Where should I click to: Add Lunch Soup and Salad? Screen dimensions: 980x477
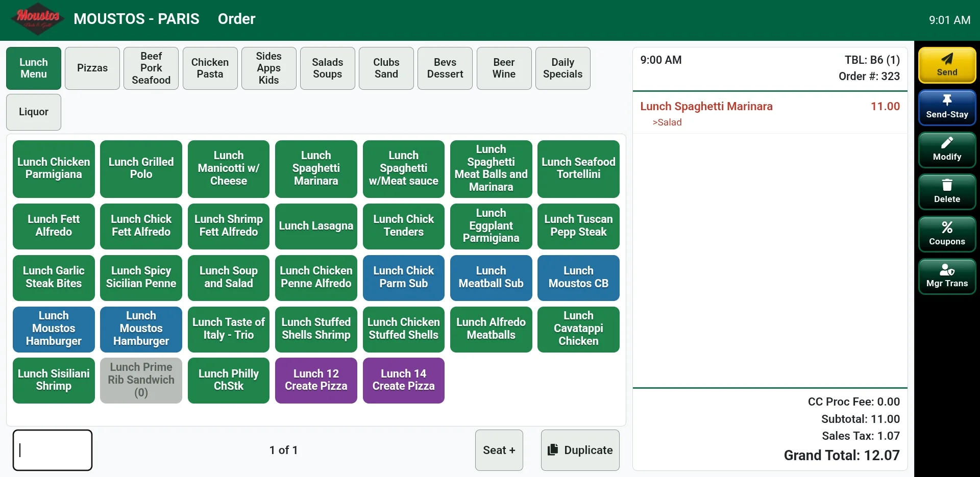point(229,278)
